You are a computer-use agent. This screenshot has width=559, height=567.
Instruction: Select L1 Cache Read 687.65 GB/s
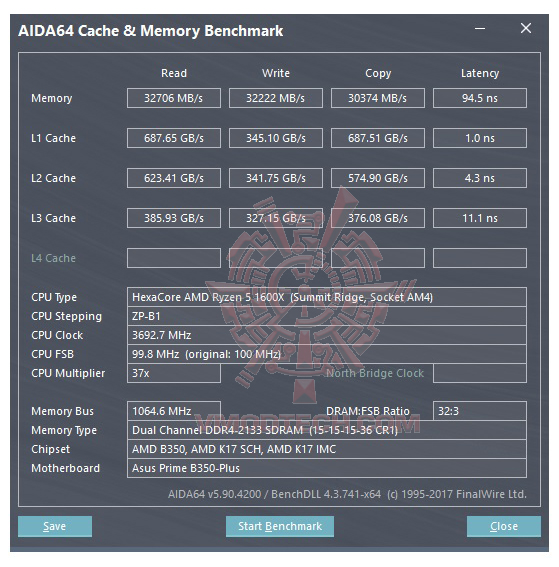[174, 138]
